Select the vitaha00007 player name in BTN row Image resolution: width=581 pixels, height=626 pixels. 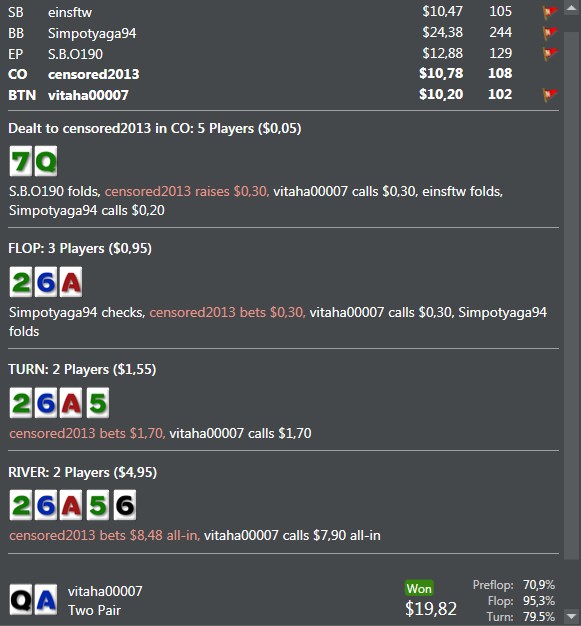tap(88, 95)
